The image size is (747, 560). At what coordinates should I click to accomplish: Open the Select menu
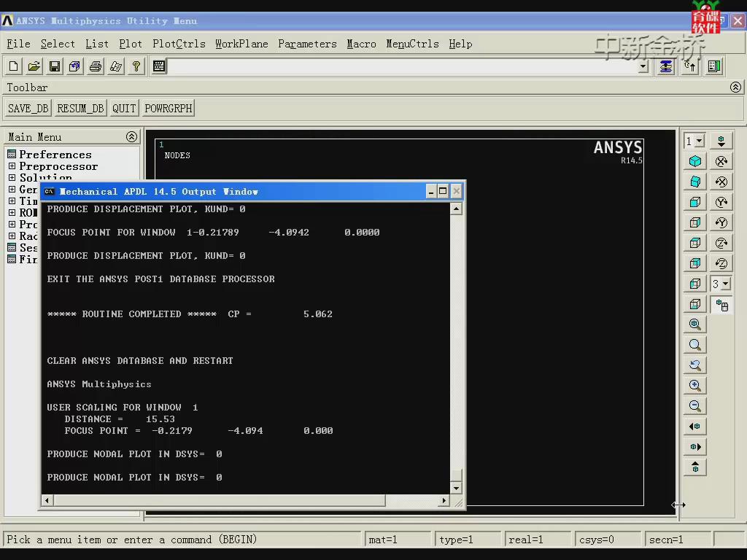click(x=58, y=44)
